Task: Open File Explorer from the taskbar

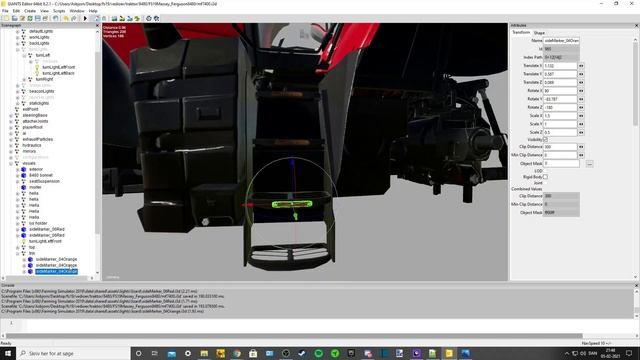Action: (x=204, y=353)
